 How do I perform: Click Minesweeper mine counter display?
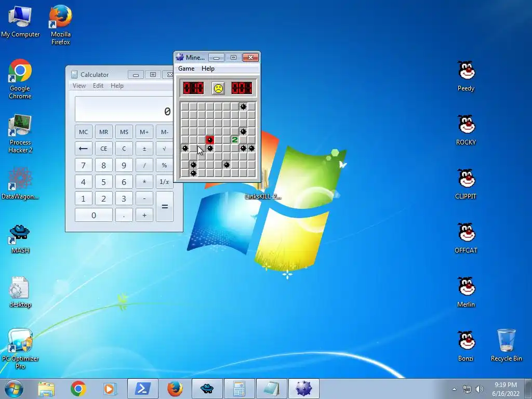(x=193, y=88)
